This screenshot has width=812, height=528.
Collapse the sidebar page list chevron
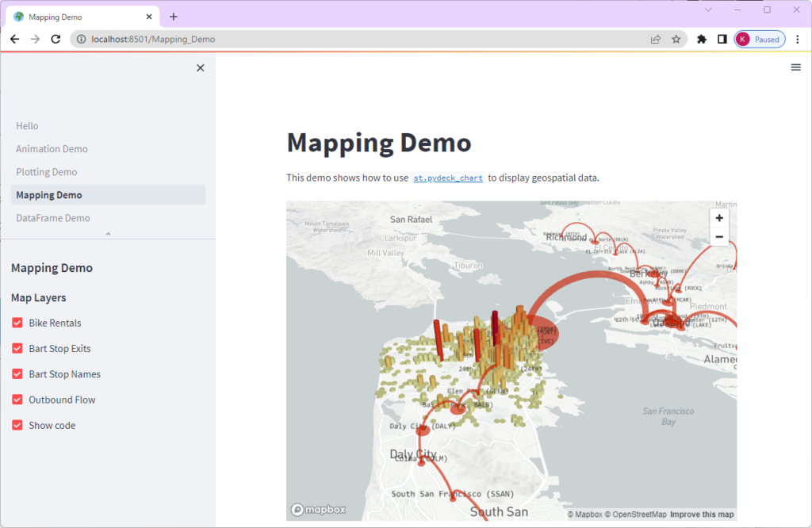click(x=108, y=234)
